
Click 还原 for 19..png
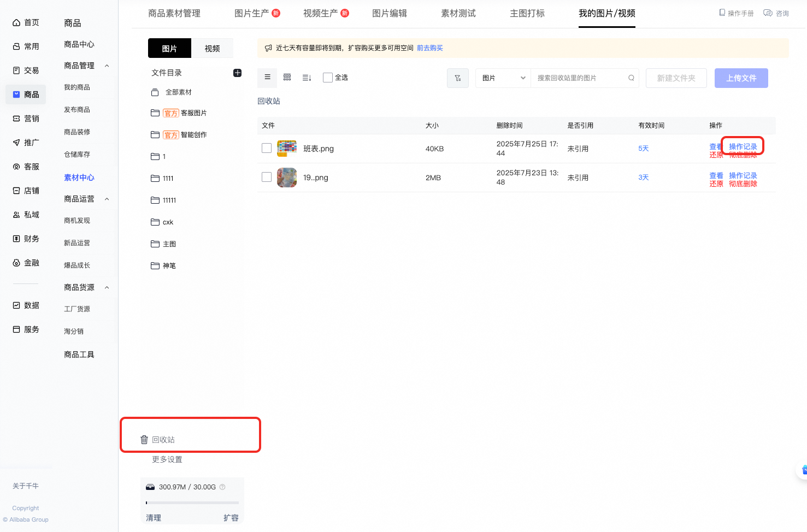(x=716, y=184)
